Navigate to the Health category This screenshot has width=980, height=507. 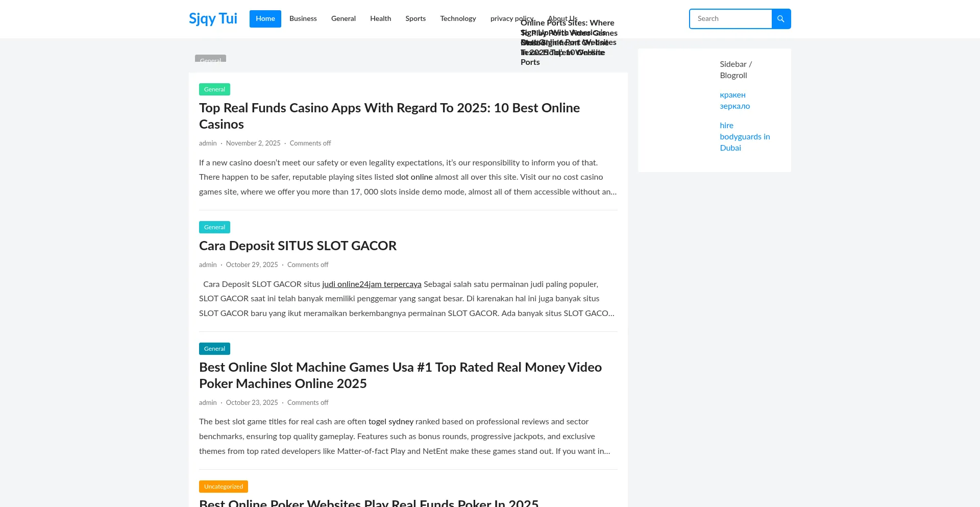(380, 19)
